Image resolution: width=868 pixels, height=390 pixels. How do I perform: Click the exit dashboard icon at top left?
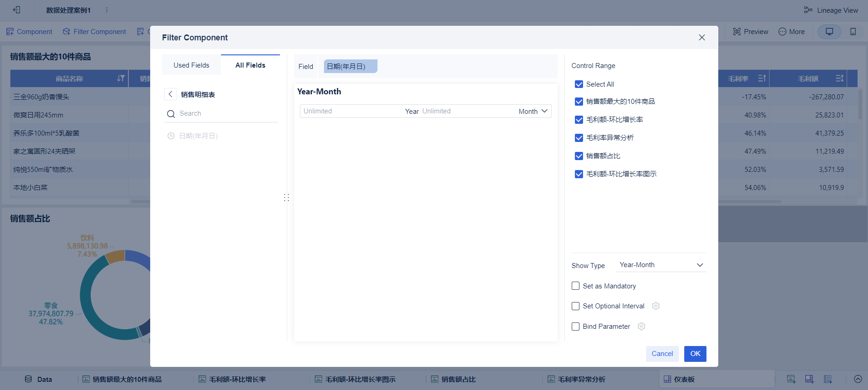click(x=17, y=10)
